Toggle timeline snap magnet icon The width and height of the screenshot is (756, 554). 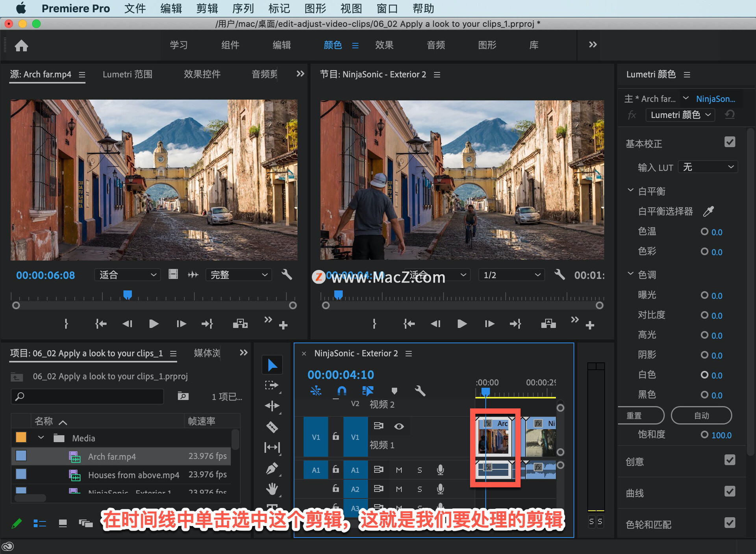click(342, 391)
